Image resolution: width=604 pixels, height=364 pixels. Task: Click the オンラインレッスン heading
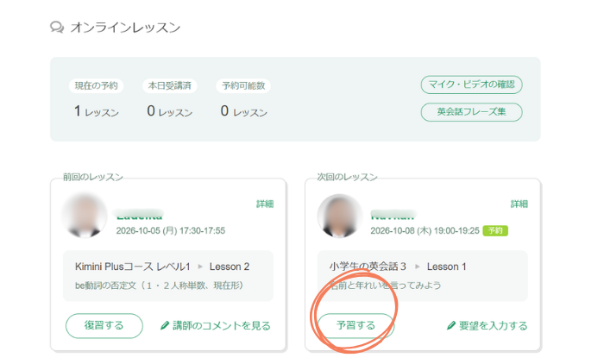(125, 28)
